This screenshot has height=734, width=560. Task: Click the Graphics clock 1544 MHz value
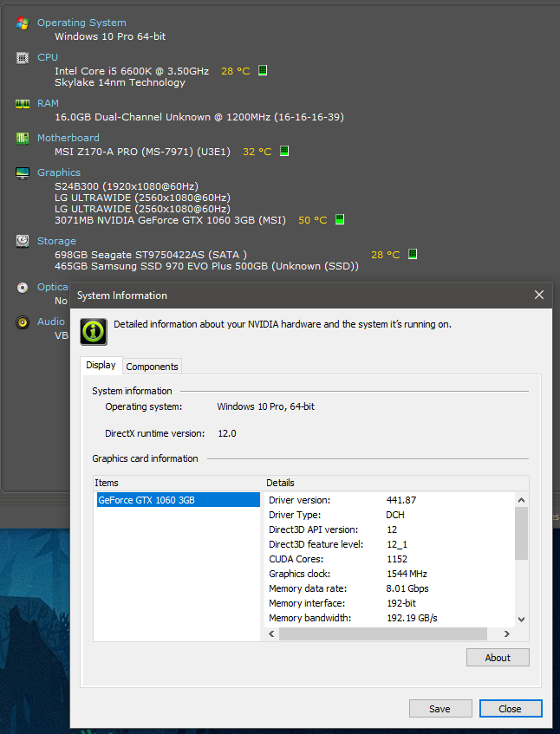[x=407, y=574]
